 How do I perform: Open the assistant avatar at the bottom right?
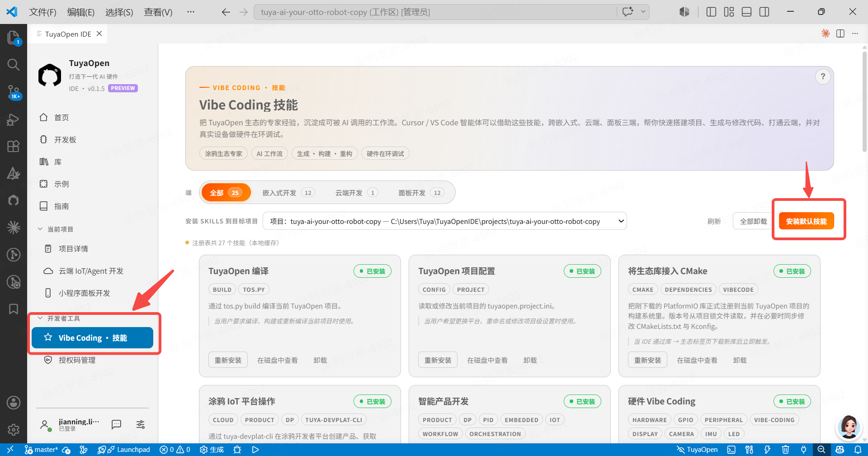(849, 427)
